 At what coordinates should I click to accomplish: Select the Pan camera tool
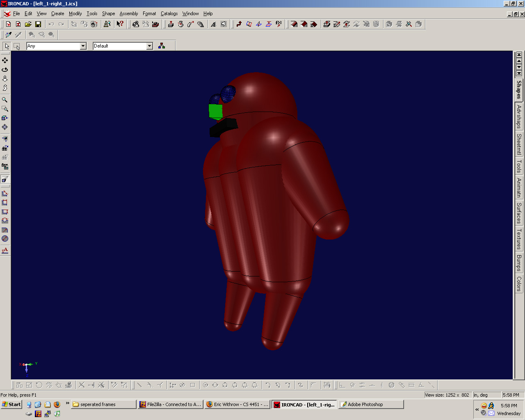tap(5, 60)
